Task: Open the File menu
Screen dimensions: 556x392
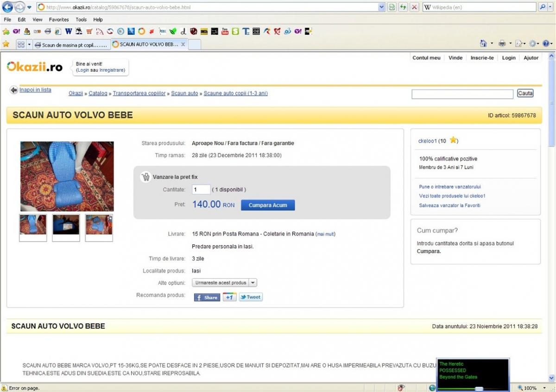Action: 8,19
